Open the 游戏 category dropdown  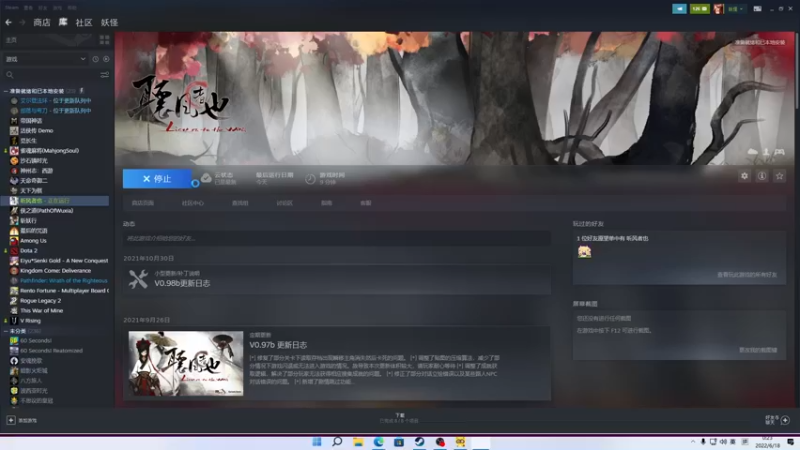pyautogui.click(x=45, y=59)
